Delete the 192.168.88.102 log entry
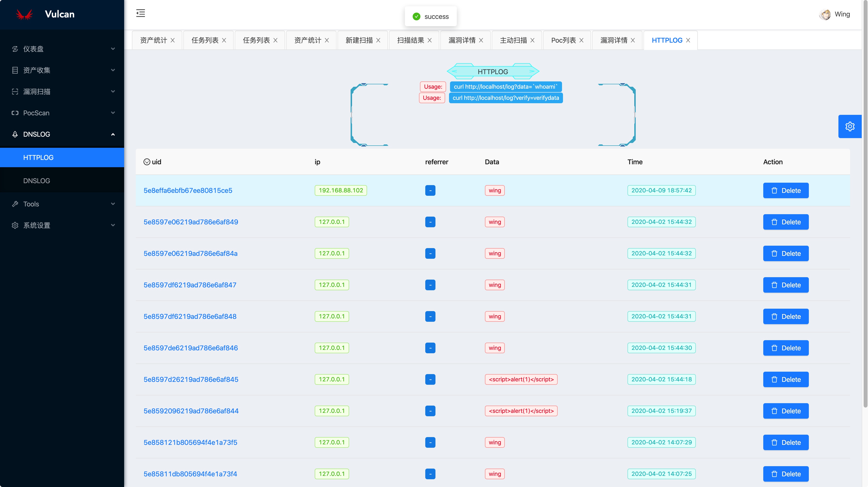Screen dimensions: 868x487 [786, 191]
